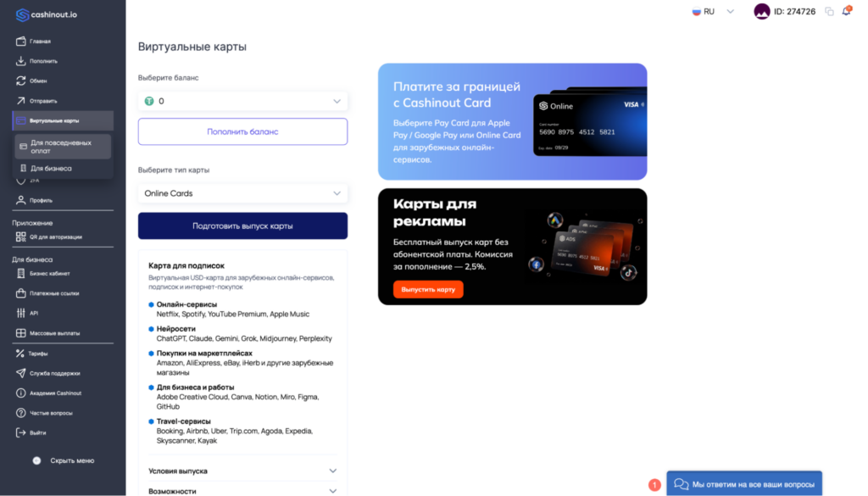Screen dimensions: 868x496
Task: Click the Тарифы percent icon
Action: (x=21, y=354)
